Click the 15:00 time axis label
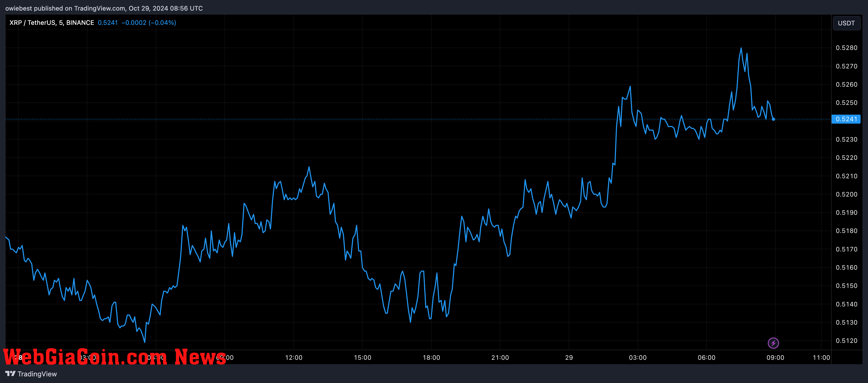The image size is (868, 383). tap(362, 357)
